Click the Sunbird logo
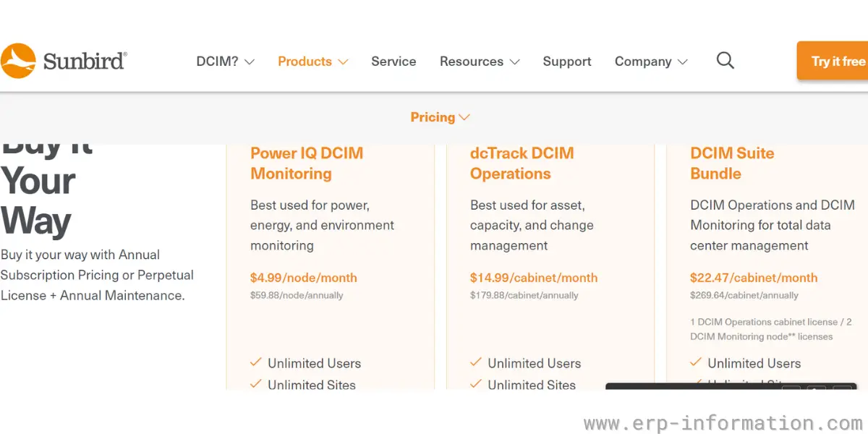Viewport: 868px width, 434px height. click(x=64, y=61)
